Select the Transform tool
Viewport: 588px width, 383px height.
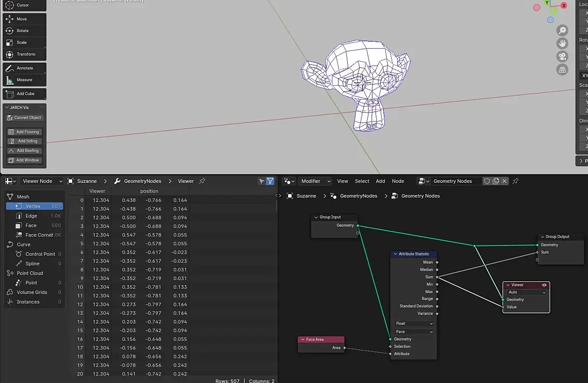click(24, 54)
